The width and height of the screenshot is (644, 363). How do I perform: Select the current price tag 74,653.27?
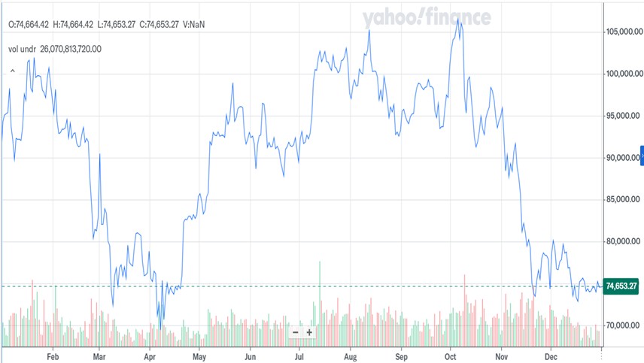click(x=621, y=286)
